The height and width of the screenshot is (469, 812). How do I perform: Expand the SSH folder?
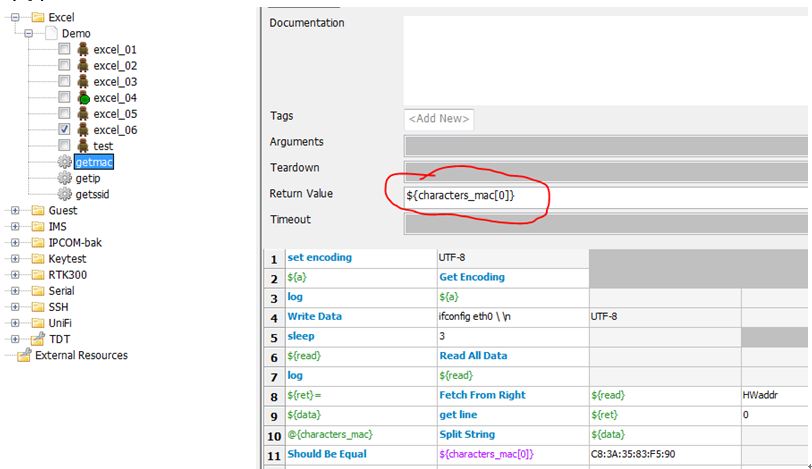coord(15,307)
